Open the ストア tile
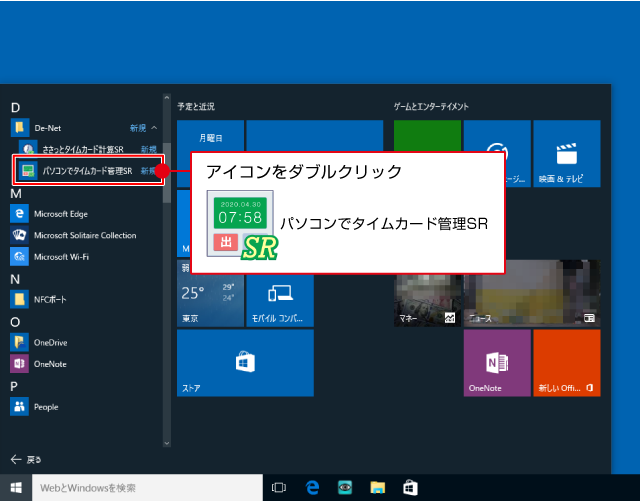The image size is (641, 501). click(245, 363)
